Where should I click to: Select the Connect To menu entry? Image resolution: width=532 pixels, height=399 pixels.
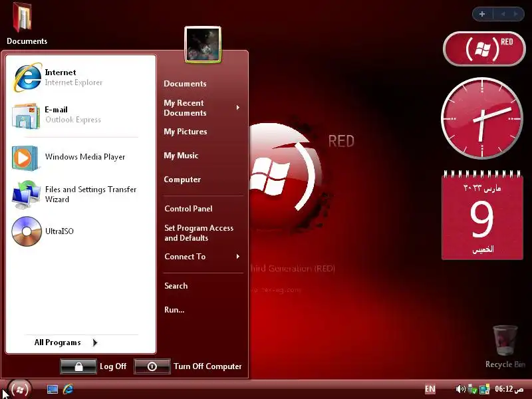tap(186, 257)
